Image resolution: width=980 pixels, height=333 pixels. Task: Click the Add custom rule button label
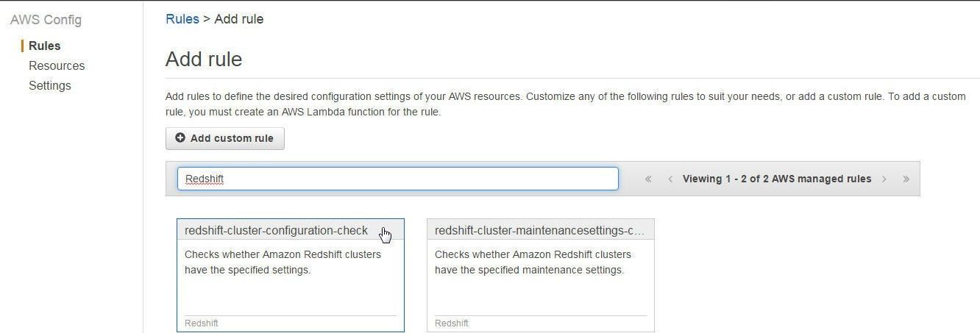coord(232,138)
